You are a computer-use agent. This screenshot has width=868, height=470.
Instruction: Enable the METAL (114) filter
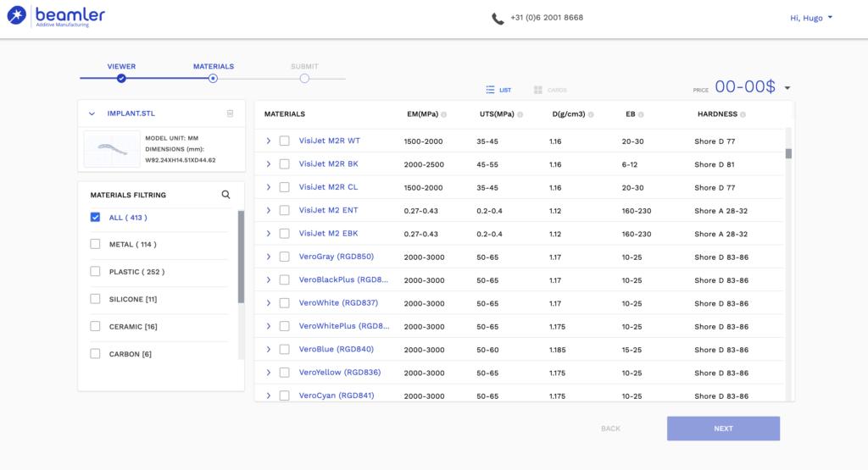pyautogui.click(x=95, y=244)
